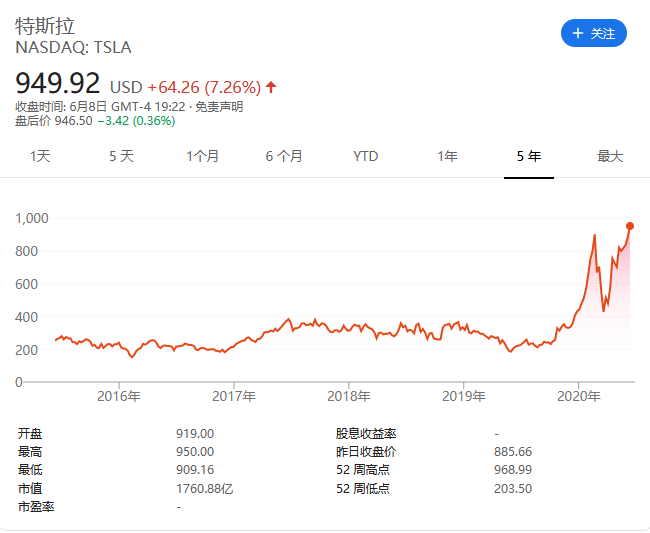Open the 免责声明 disclaimer link

click(218, 106)
